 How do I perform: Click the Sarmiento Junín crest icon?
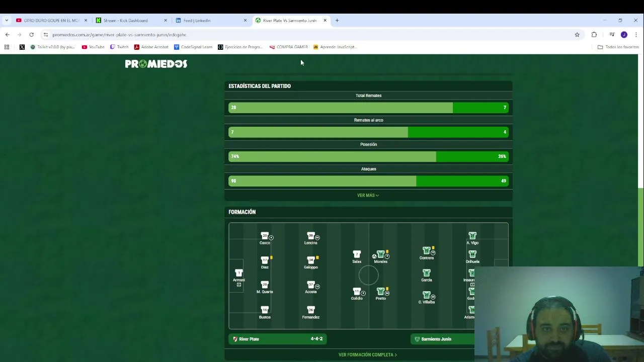(x=417, y=339)
